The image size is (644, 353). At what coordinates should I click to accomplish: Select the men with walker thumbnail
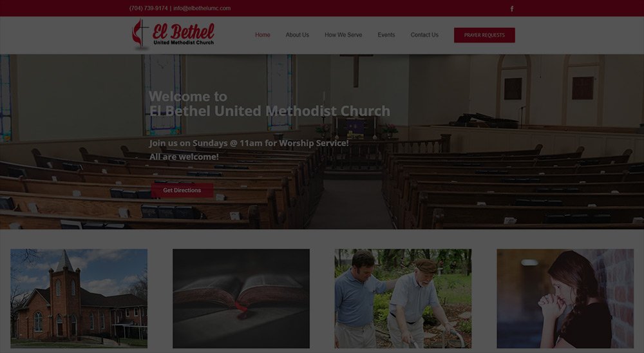(403, 299)
